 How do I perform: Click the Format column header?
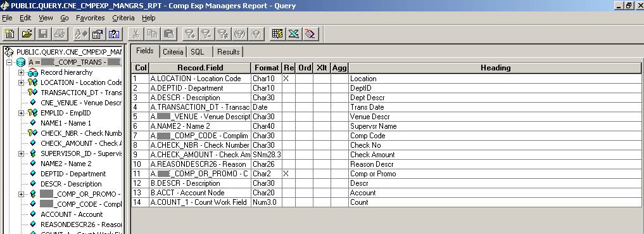pos(267,68)
